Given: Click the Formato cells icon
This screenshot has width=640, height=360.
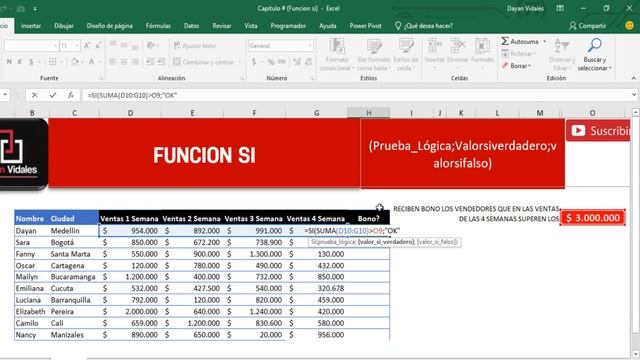Looking at the screenshot, I should [x=482, y=47].
